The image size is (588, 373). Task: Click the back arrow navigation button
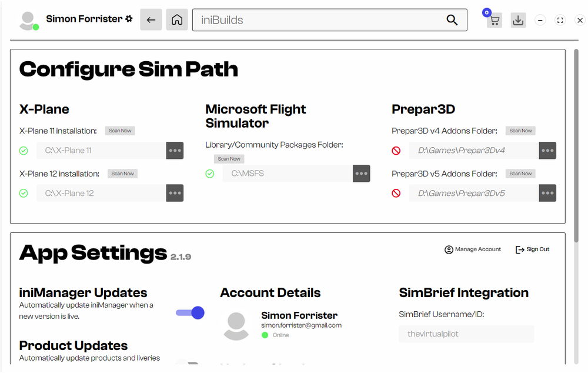151,20
